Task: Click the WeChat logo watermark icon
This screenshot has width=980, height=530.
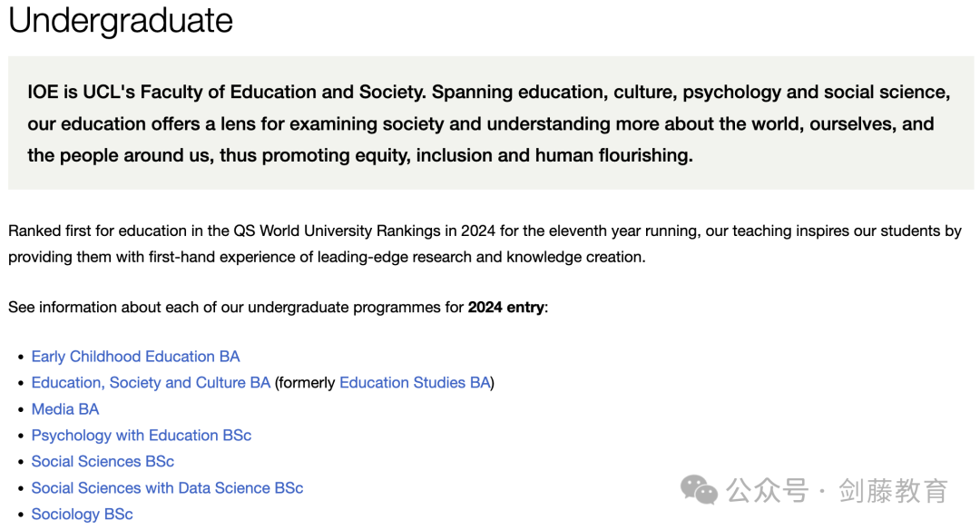Action: pos(699,489)
